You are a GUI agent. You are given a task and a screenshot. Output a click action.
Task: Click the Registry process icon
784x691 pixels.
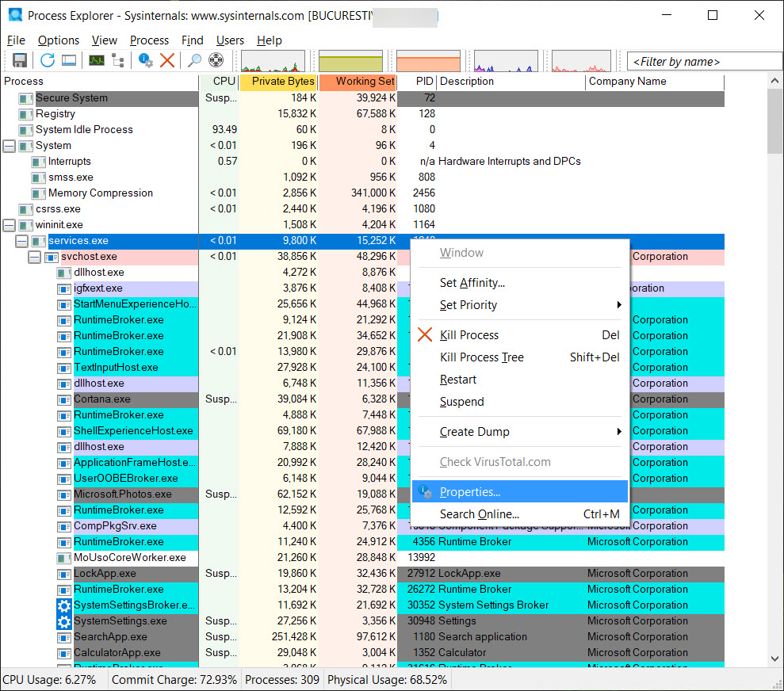(x=25, y=115)
